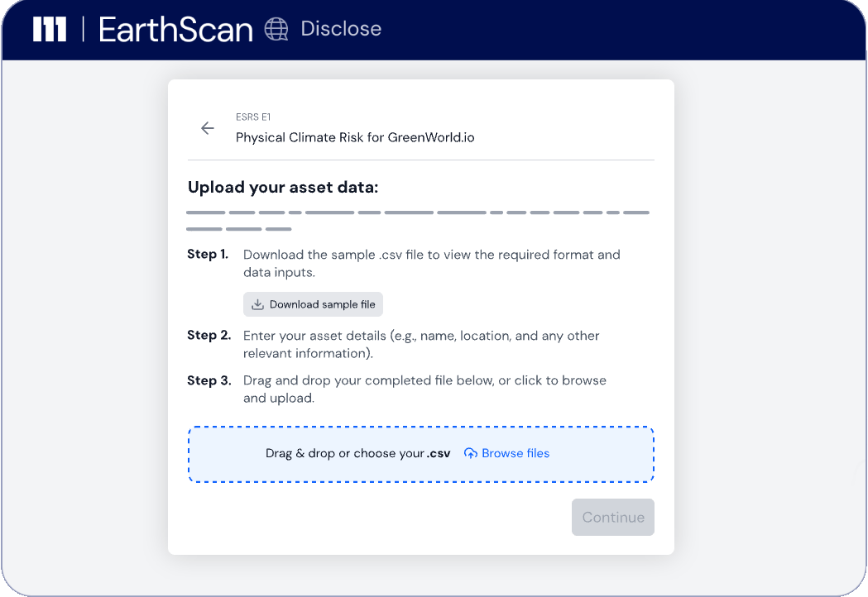This screenshot has height=597, width=868.
Task: Click the 'Step 3.' label
Action: pos(209,380)
